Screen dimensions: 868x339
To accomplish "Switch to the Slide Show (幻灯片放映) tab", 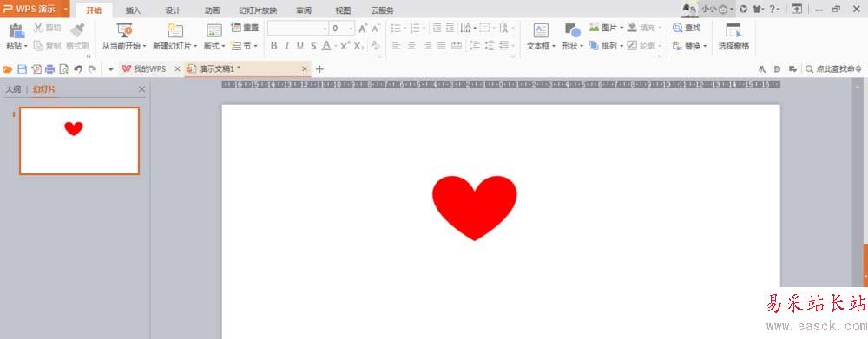I will (x=258, y=10).
